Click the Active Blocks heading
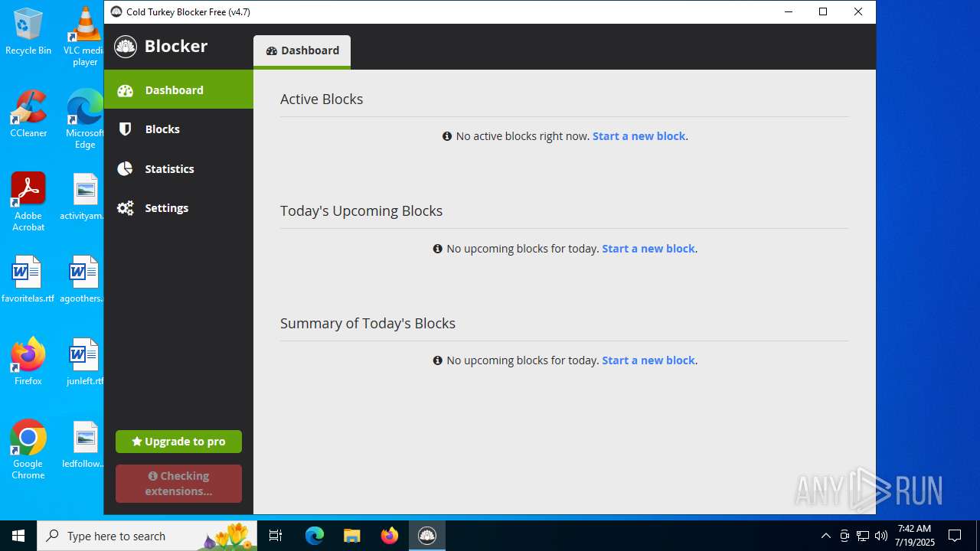The width and height of the screenshot is (980, 551). pos(322,99)
